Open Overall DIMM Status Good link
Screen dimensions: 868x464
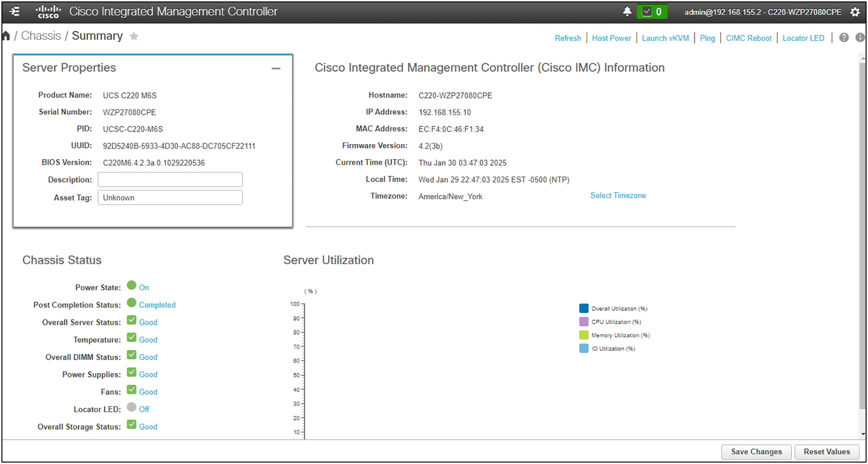click(148, 357)
